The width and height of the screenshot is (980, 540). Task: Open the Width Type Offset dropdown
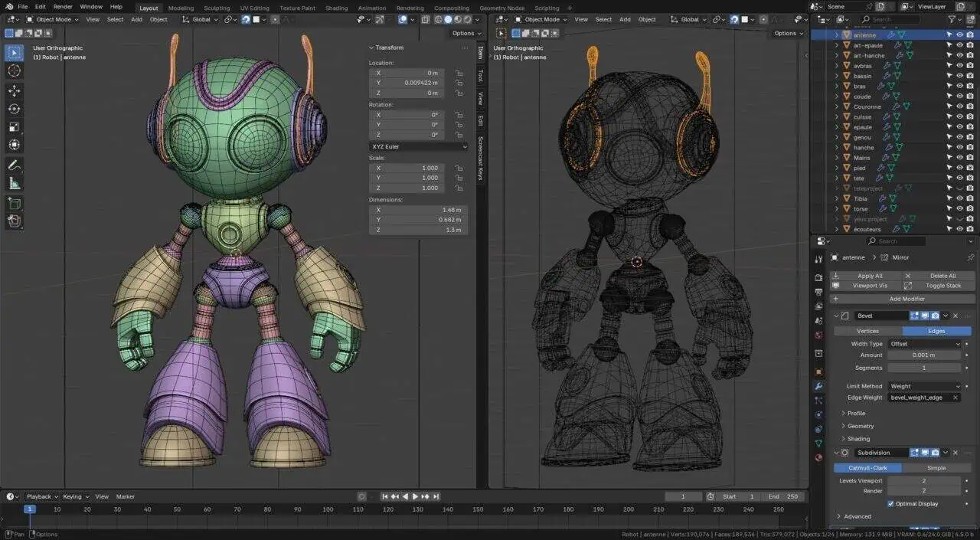click(924, 344)
